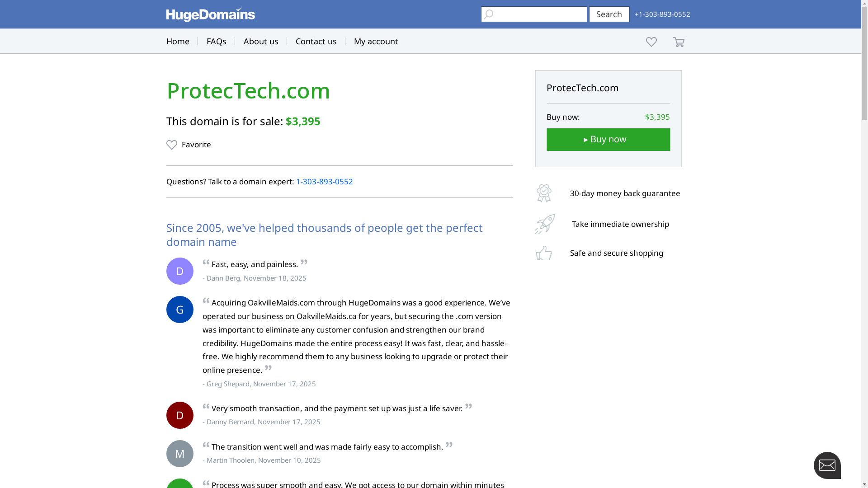Toggle Favorite heart for ProtecTech.com
Screen dimensions: 868x488
172,145
